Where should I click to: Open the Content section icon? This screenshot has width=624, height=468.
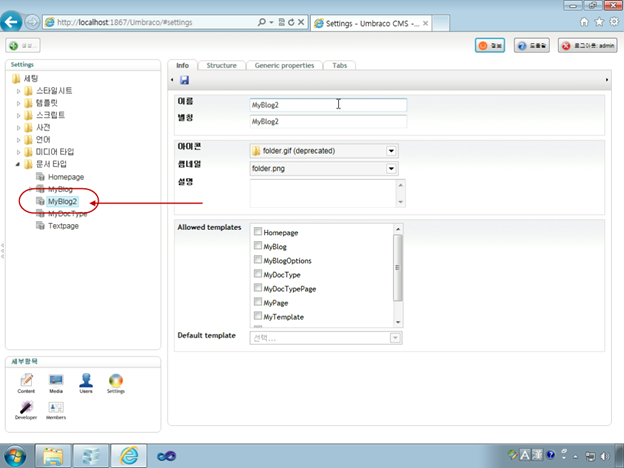click(26, 384)
